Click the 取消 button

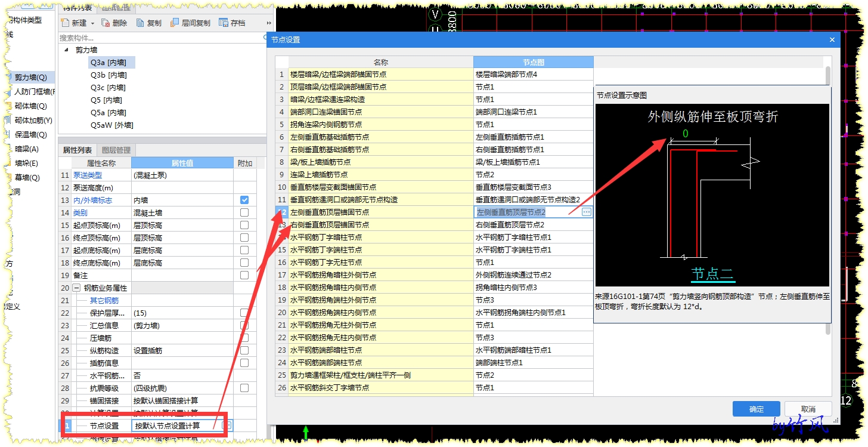(x=808, y=409)
